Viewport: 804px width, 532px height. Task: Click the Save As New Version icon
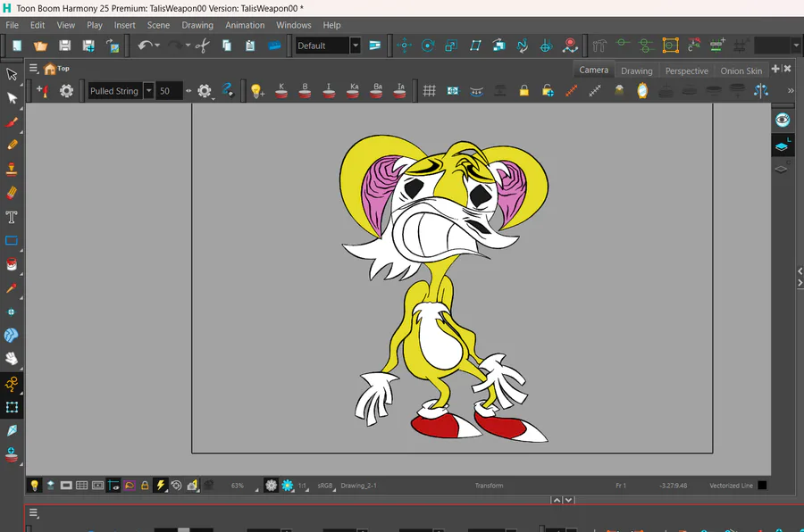88,46
